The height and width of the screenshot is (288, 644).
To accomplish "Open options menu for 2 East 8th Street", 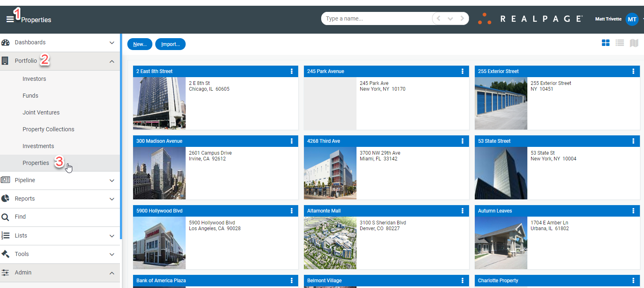I will pyautogui.click(x=292, y=71).
